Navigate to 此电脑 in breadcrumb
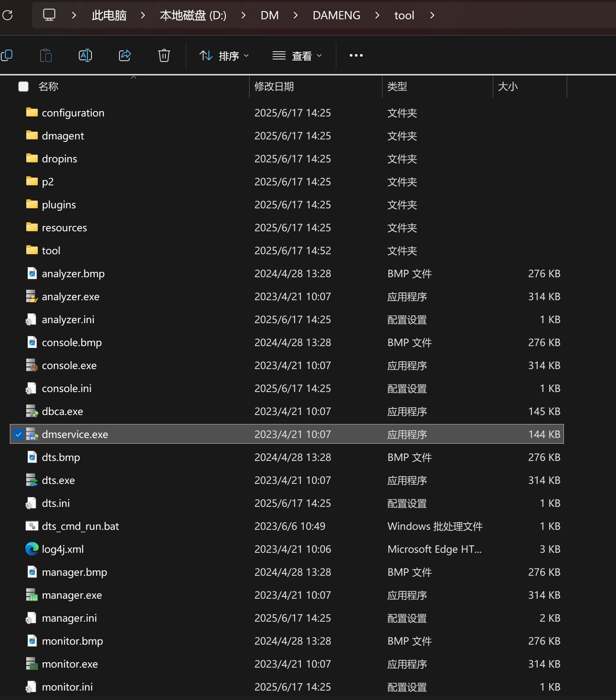 (109, 16)
